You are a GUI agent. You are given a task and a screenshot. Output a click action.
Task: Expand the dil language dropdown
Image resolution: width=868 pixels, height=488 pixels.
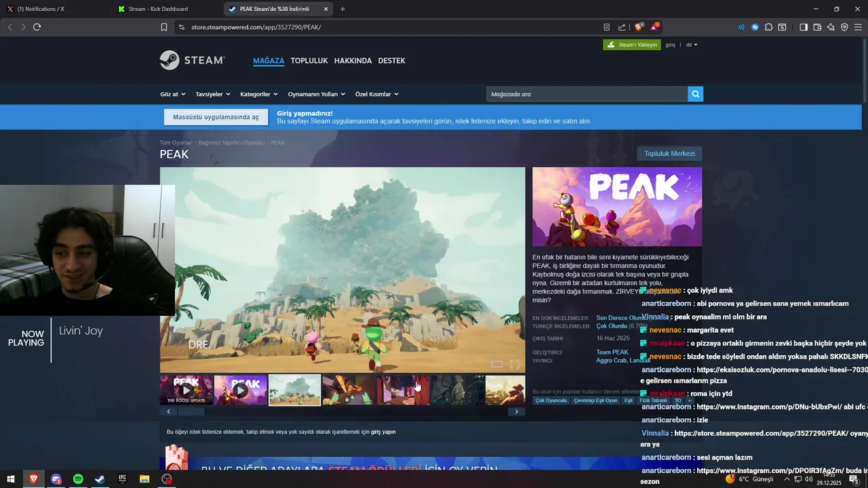click(691, 45)
